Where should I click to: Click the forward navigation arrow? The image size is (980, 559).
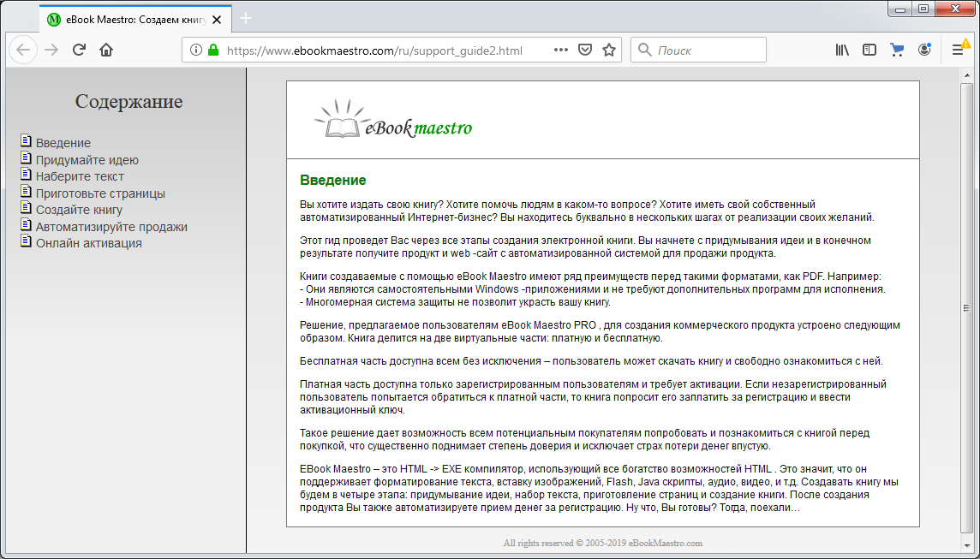(x=51, y=50)
